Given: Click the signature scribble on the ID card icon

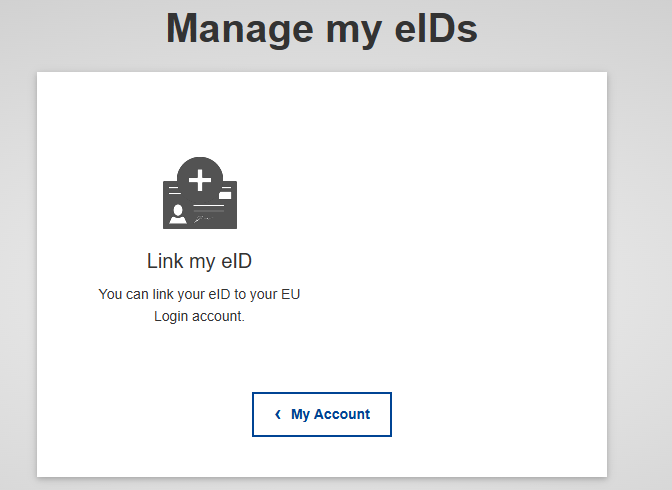Looking at the screenshot, I should click(203, 219).
